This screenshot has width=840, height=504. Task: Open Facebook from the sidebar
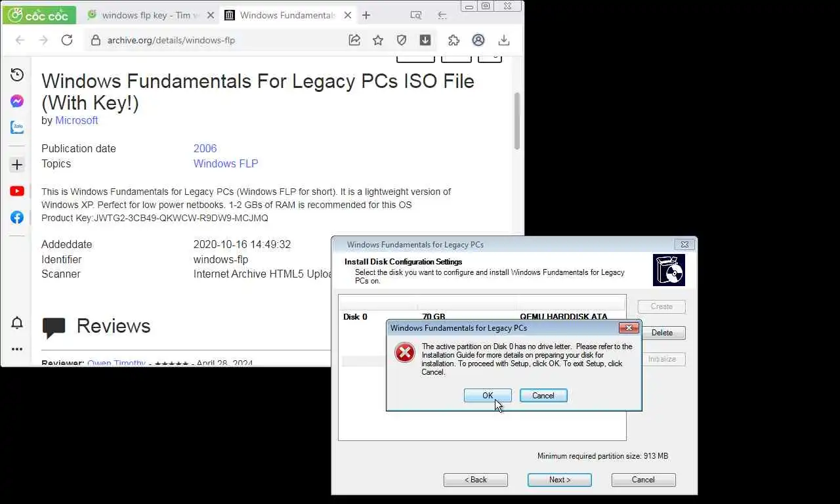pyautogui.click(x=17, y=217)
